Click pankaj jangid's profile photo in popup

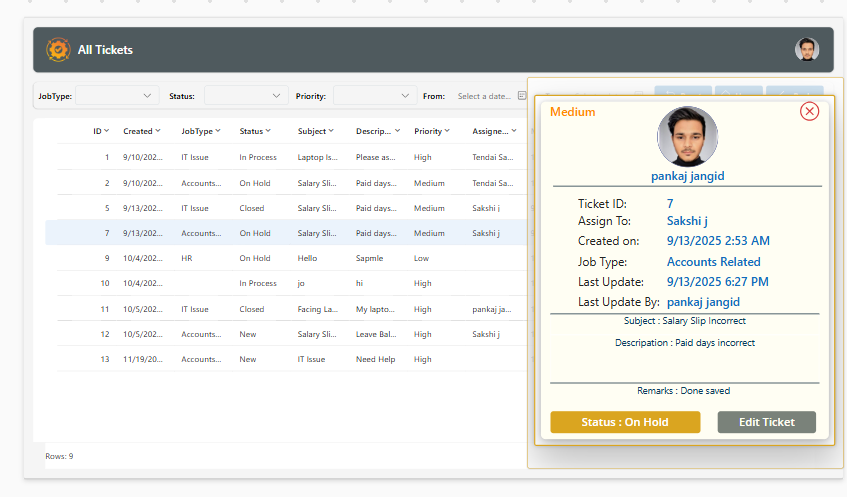pos(687,136)
